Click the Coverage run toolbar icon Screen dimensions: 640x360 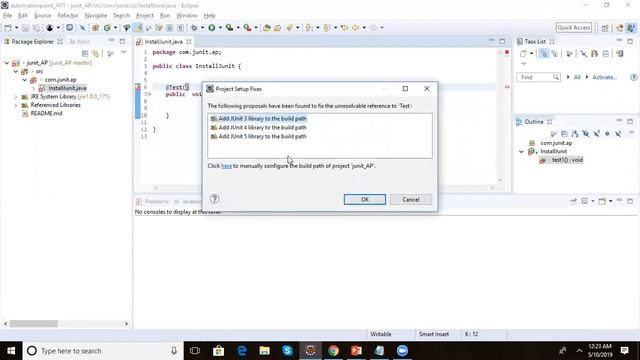click(x=229, y=28)
